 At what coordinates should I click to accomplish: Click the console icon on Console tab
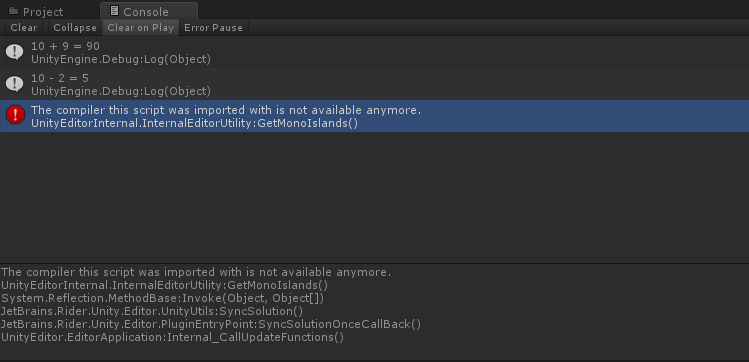point(114,11)
